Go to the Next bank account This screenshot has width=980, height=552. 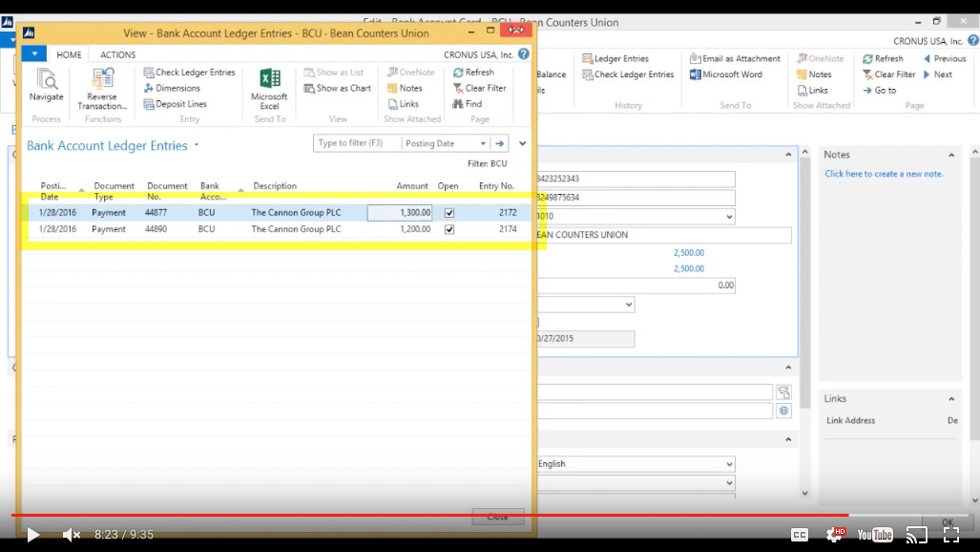pyautogui.click(x=937, y=74)
